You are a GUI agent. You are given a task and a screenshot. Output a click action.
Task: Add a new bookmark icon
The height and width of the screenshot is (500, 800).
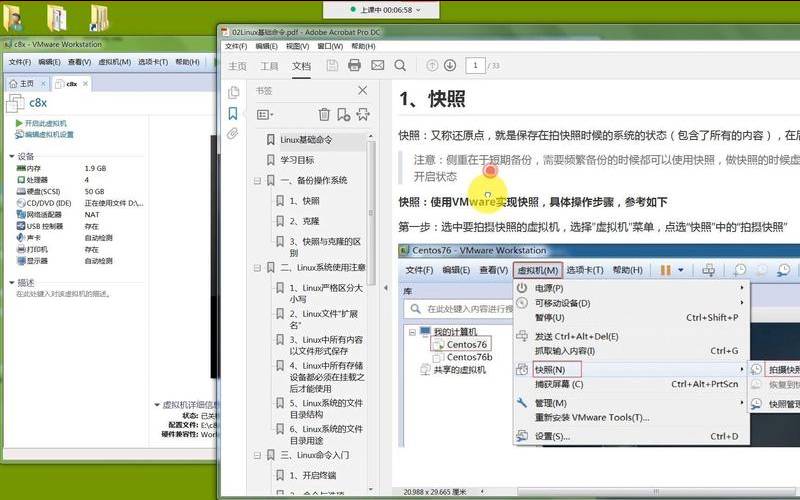point(343,114)
